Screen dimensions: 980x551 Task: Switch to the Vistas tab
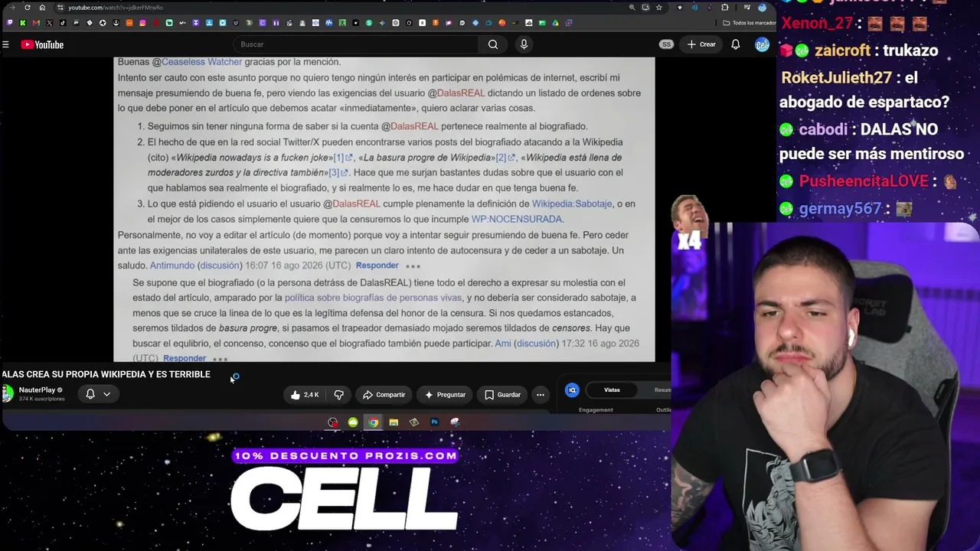pyautogui.click(x=612, y=390)
